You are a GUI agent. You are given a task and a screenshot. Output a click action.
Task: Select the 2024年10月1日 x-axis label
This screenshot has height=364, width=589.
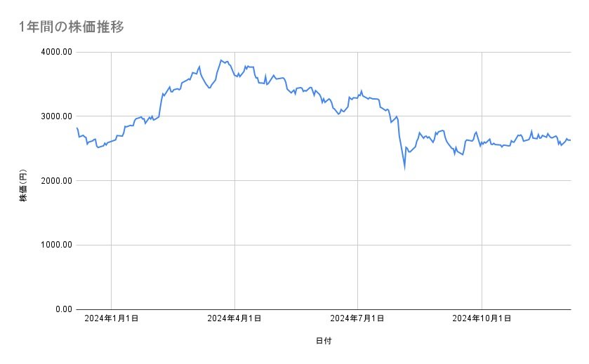[481, 318]
